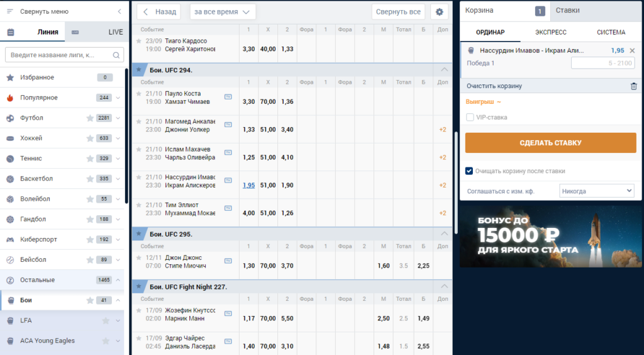Screen dimensions: 644x355
Task: Star the LFA league
Action: pos(106,320)
